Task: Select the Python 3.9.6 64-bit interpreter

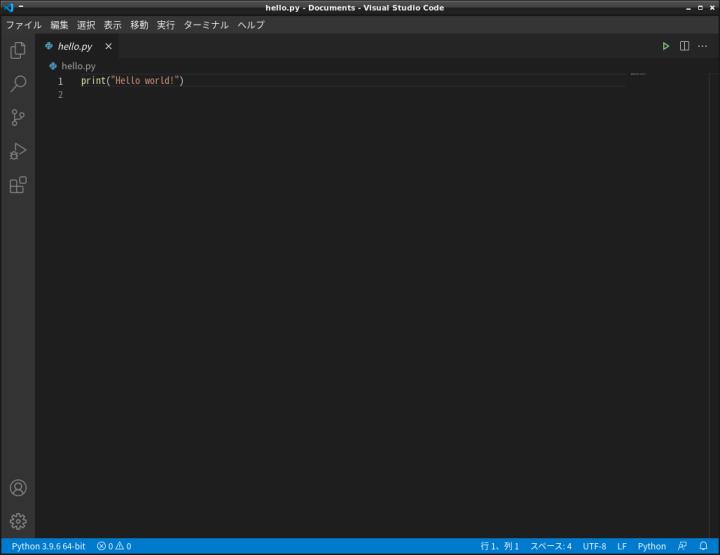Action: [x=48, y=546]
